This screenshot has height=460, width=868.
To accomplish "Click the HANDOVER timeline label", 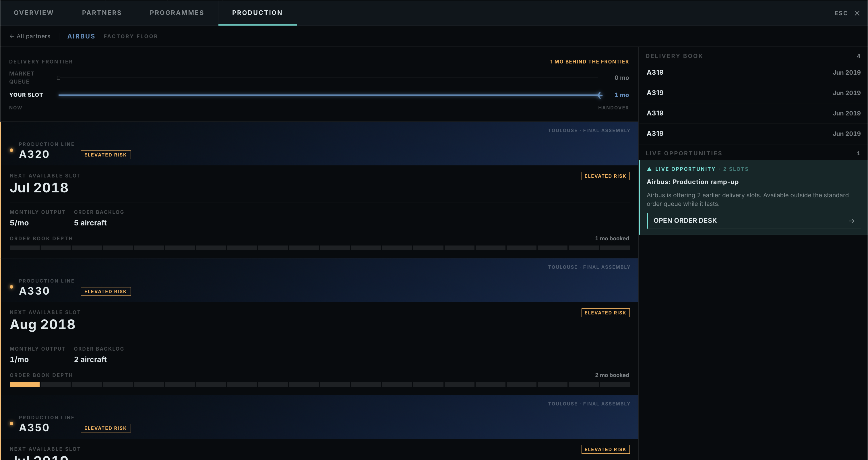I will click(613, 108).
